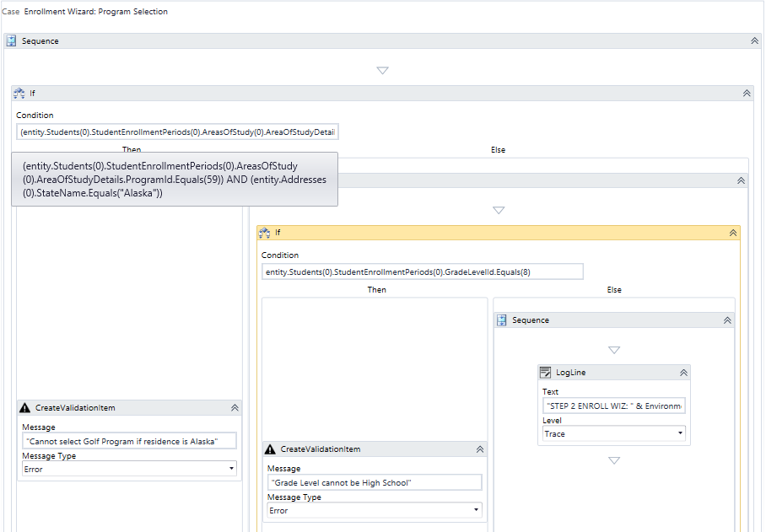The height and width of the screenshot is (532, 766).
Task: Collapse the LogLine activity
Action: tap(682, 372)
